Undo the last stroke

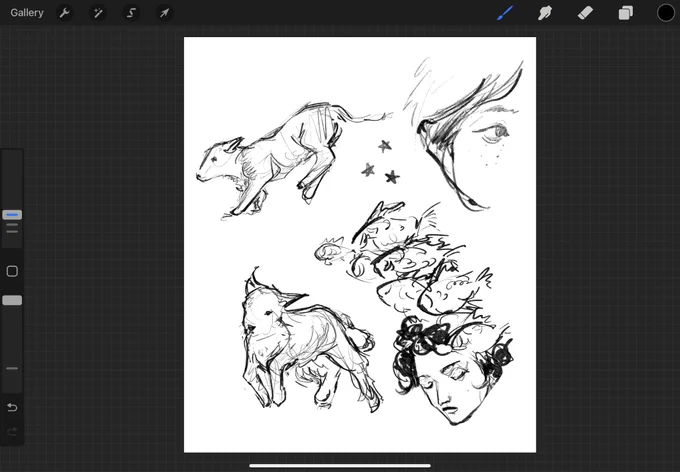(12, 407)
